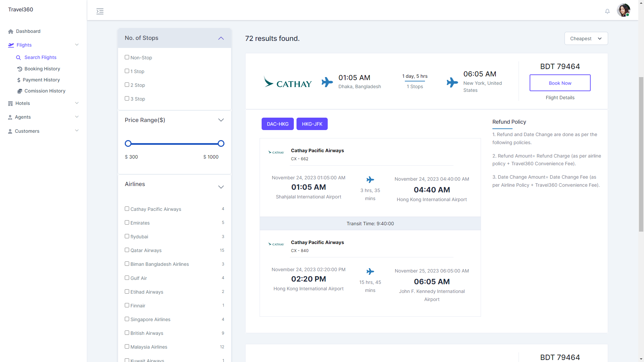
Task: Select the HKG-JFK segment tab
Action: pyautogui.click(x=312, y=124)
